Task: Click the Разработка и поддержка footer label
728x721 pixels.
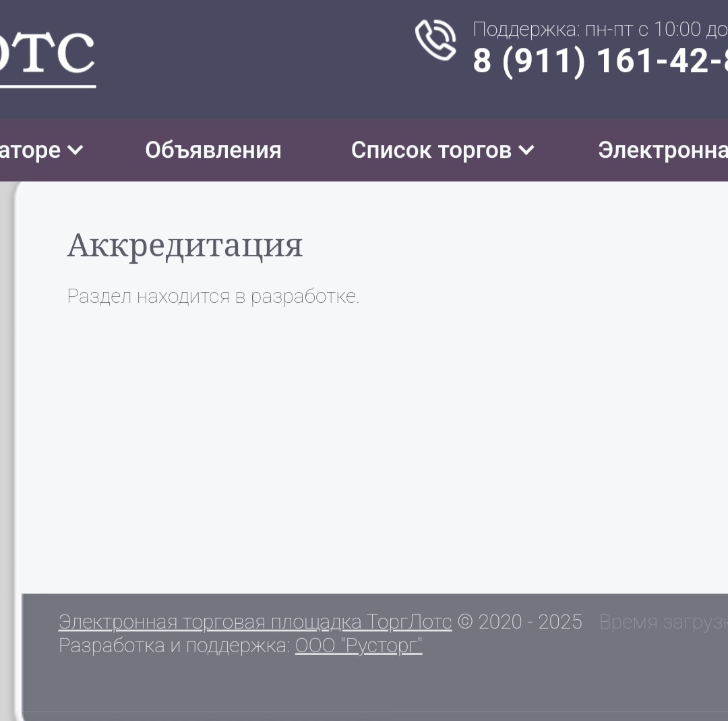Action: pyautogui.click(x=174, y=646)
